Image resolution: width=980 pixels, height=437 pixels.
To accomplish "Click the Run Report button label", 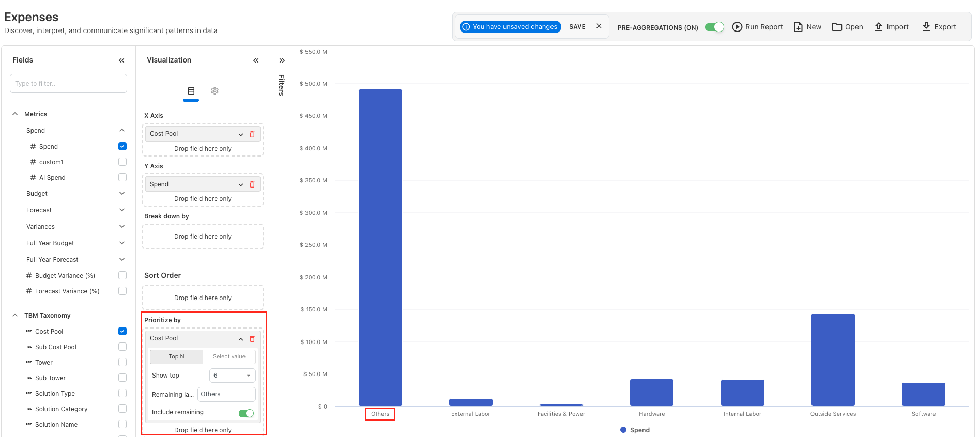I will click(x=764, y=27).
